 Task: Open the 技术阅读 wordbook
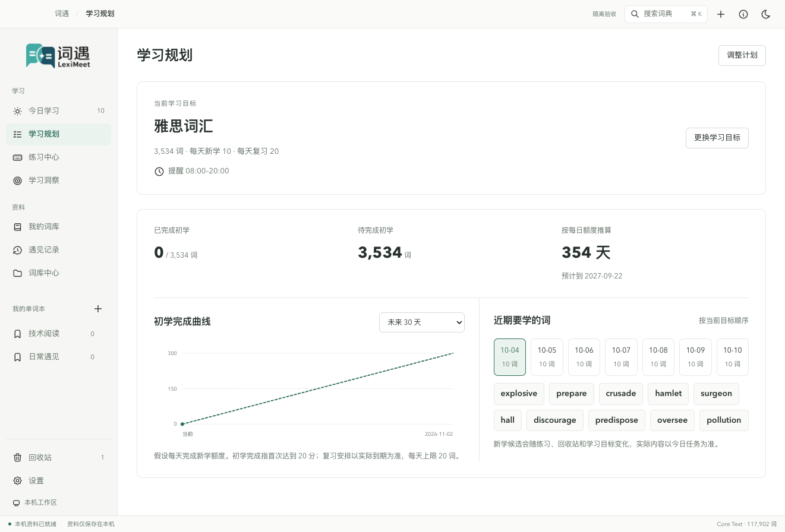coord(58,334)
